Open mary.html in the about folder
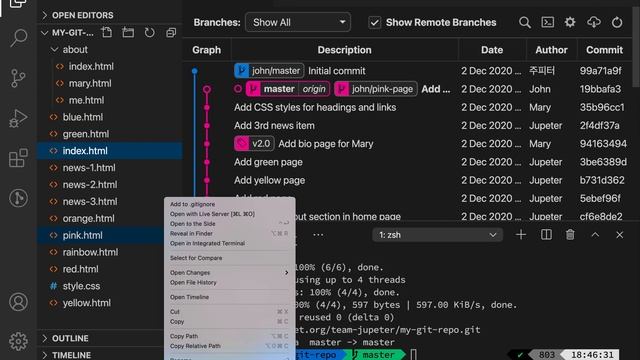Screen dimensions: 640x360 pos(90,83)
